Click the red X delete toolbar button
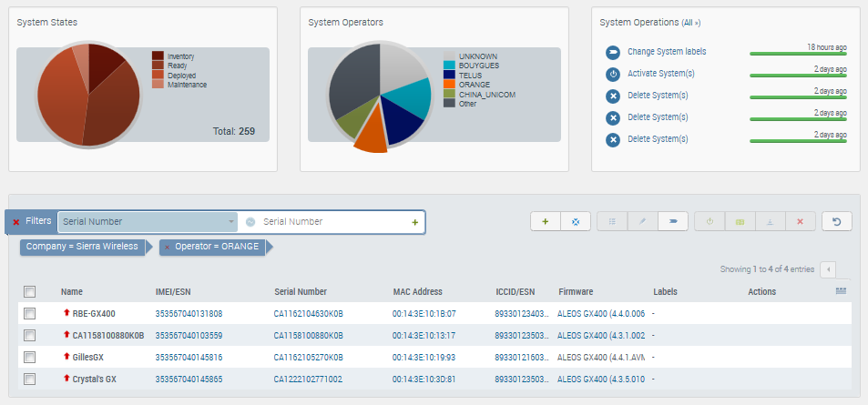 800,221
